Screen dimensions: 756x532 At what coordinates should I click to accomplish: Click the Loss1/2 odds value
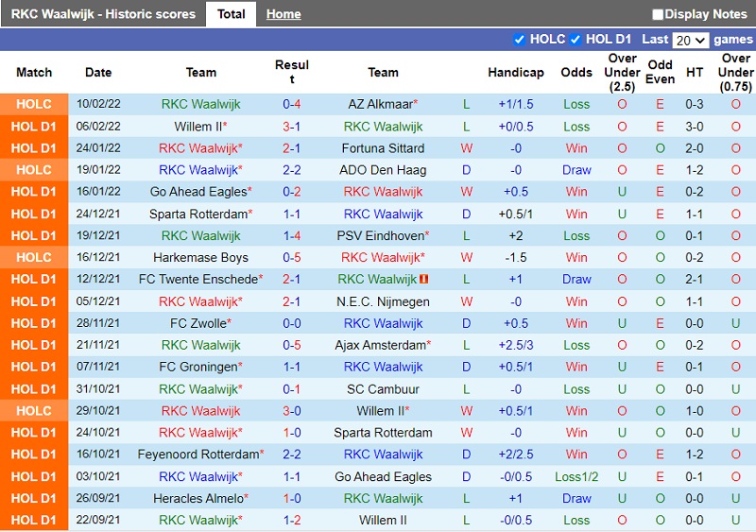click(576, 476)
